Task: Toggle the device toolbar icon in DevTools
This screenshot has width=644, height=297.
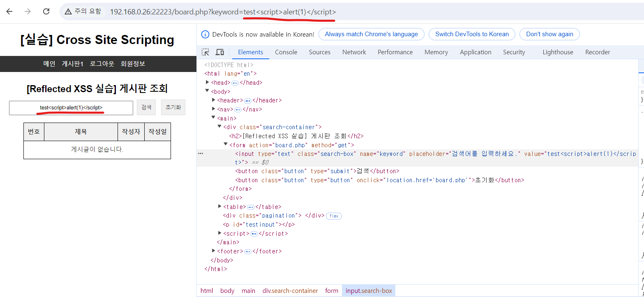Action: pos(220,52)
